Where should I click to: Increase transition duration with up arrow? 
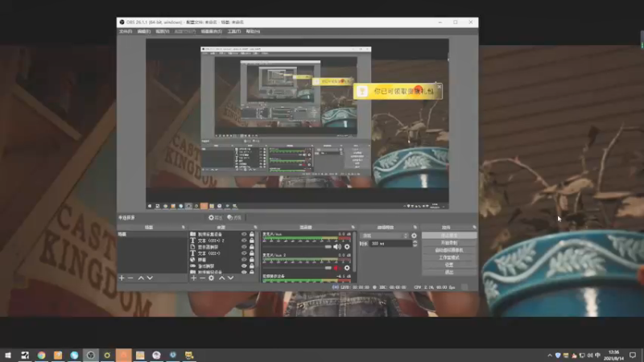point(415,242)
